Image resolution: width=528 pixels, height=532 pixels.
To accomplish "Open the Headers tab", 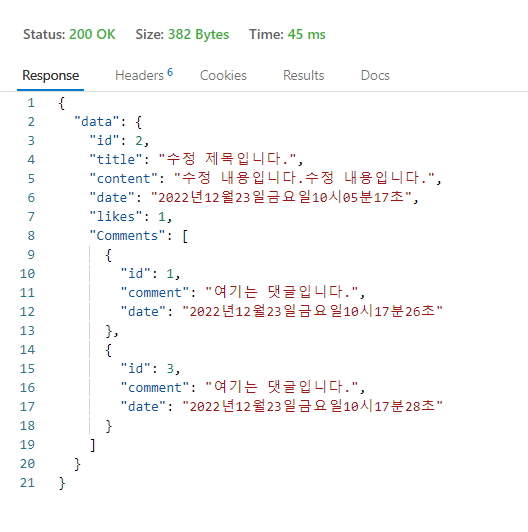I will pos(144,75).
